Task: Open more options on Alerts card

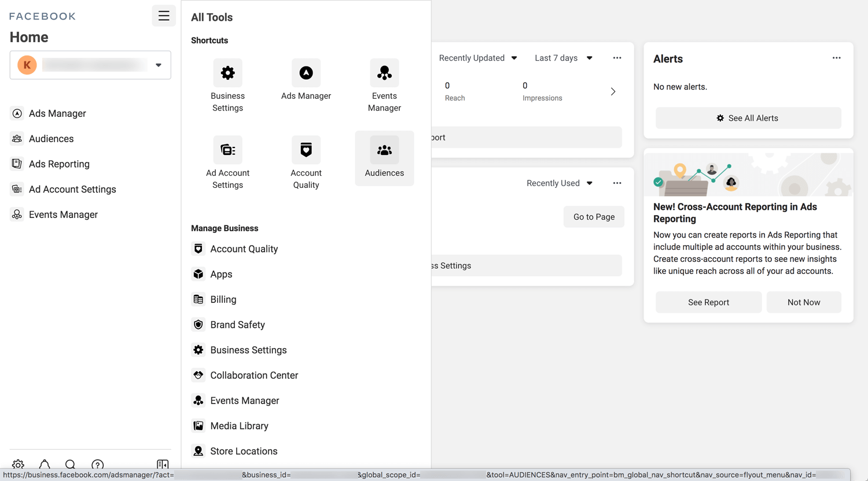Action: tap(836, 58)
